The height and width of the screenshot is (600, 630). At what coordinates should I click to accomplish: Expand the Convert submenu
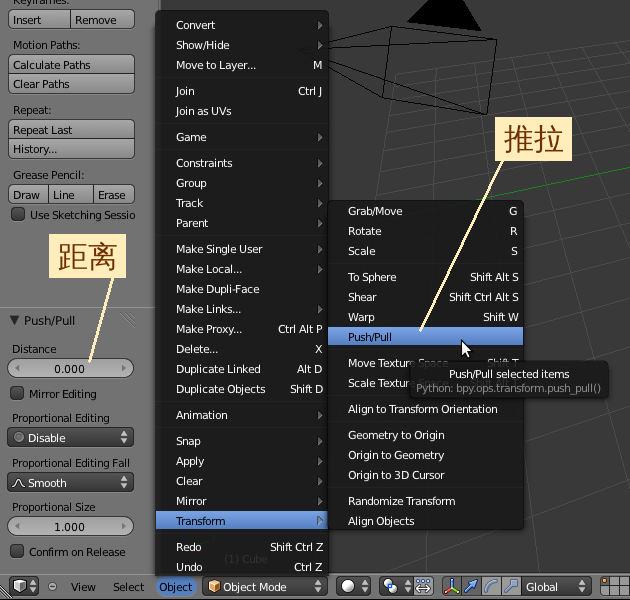[242, 25]
